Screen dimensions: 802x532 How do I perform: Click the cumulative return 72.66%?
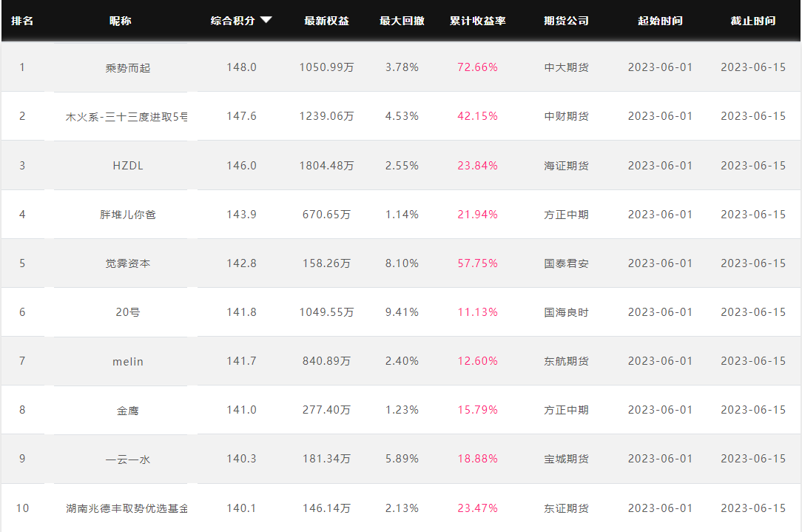(478, 67)
